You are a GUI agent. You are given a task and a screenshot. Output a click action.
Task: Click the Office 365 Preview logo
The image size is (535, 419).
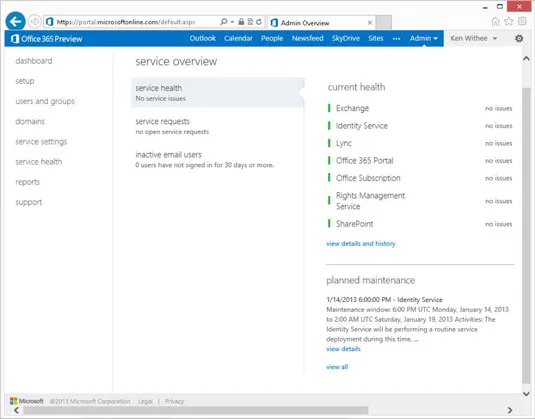(x=46, y=39)
